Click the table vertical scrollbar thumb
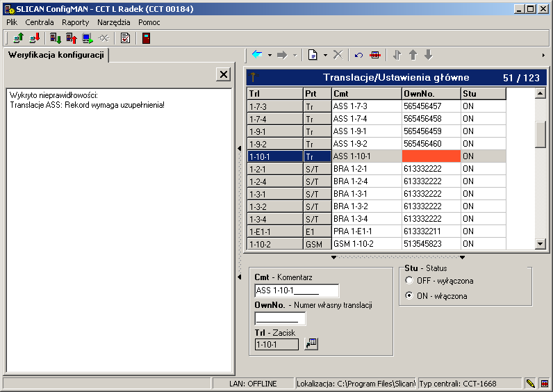 [540, 134]
